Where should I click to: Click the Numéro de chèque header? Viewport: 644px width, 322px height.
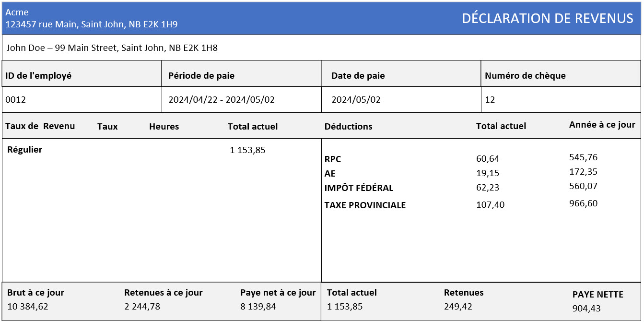tap(525, 75)
